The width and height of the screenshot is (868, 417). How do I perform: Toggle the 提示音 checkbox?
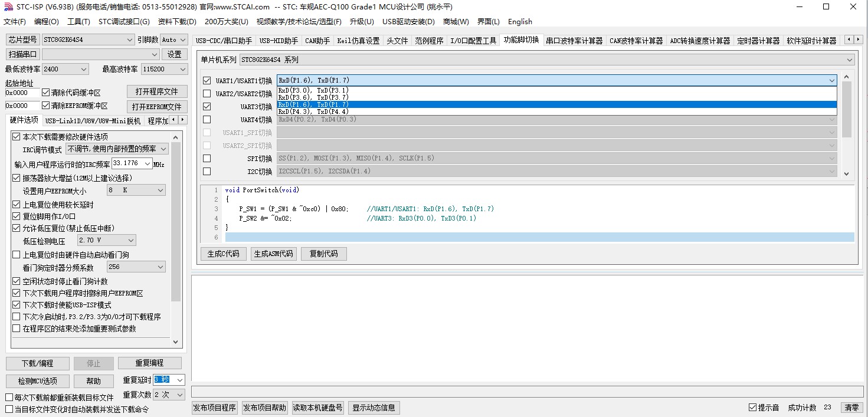[x=752, y=408]
